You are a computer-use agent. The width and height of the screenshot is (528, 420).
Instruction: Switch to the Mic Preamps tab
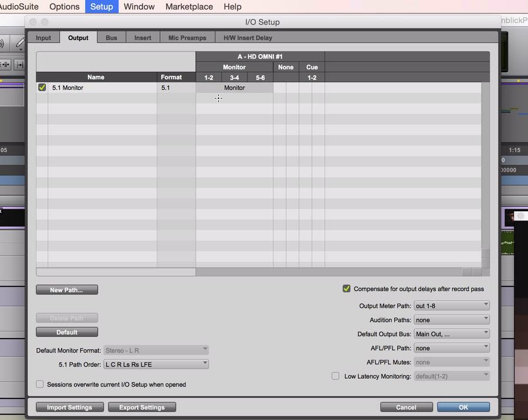coord(187,38)
